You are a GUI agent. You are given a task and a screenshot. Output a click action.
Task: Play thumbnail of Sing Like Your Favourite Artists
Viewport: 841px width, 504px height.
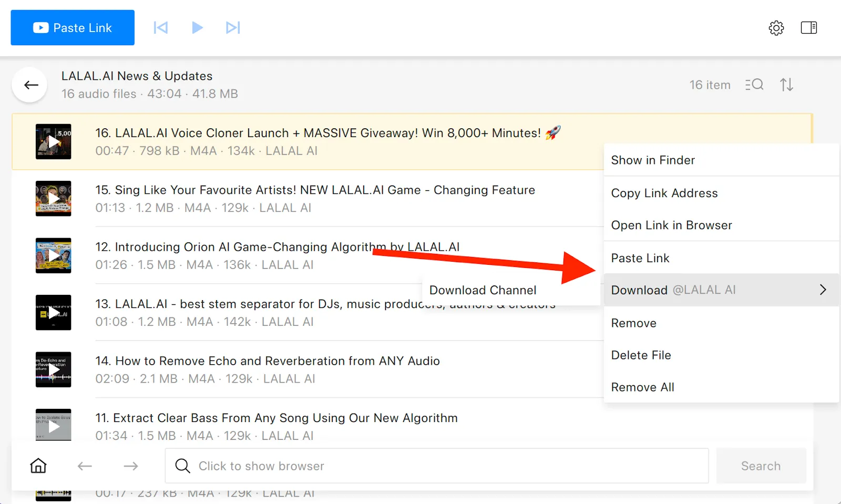[54, 199]
